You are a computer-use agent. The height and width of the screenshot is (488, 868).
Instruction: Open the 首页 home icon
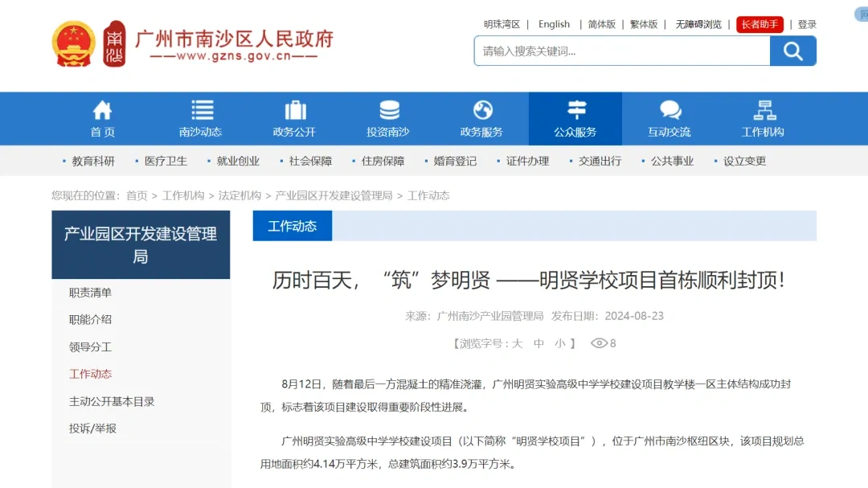pos(102,111)
